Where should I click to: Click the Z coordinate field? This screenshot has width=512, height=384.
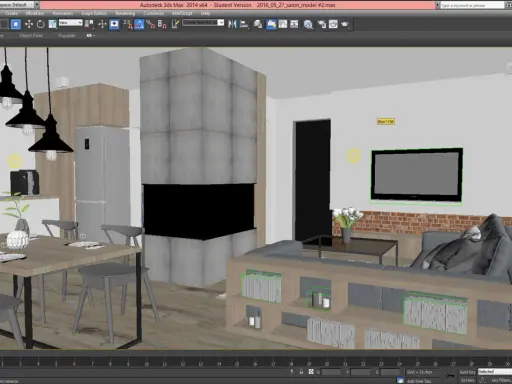tap(390, 372)
